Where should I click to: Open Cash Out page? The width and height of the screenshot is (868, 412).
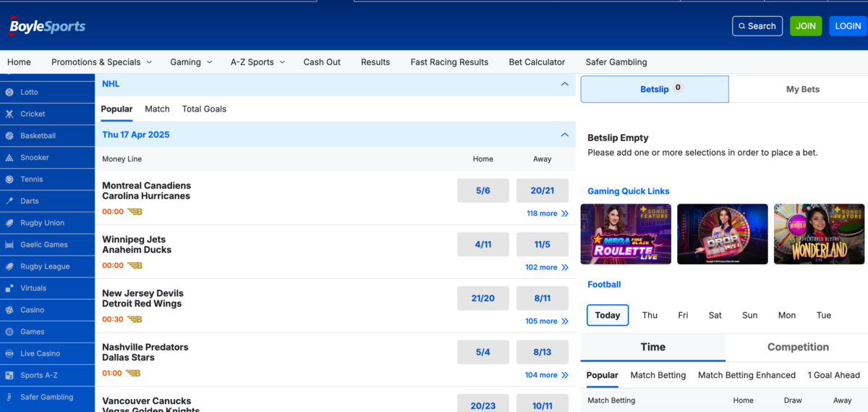(322, 62)
